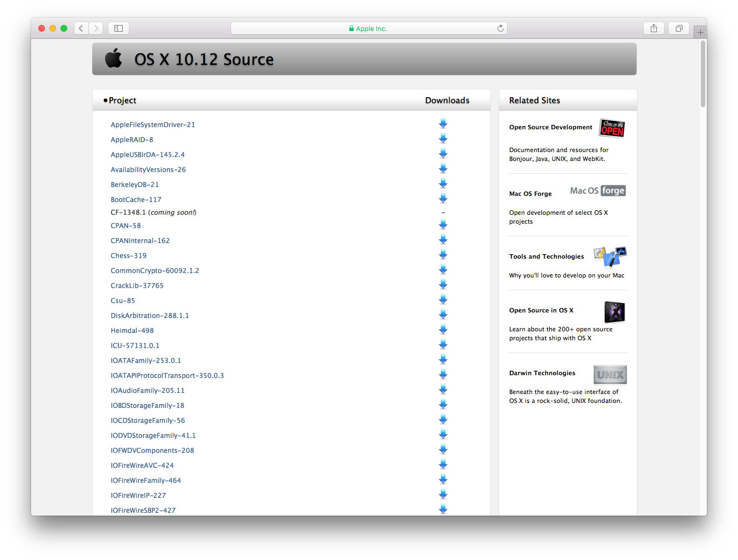This screenshot has height=560, width=738.
Task: Open the AppleFileSystemDriver-21 project link
Action: (153, 124)
